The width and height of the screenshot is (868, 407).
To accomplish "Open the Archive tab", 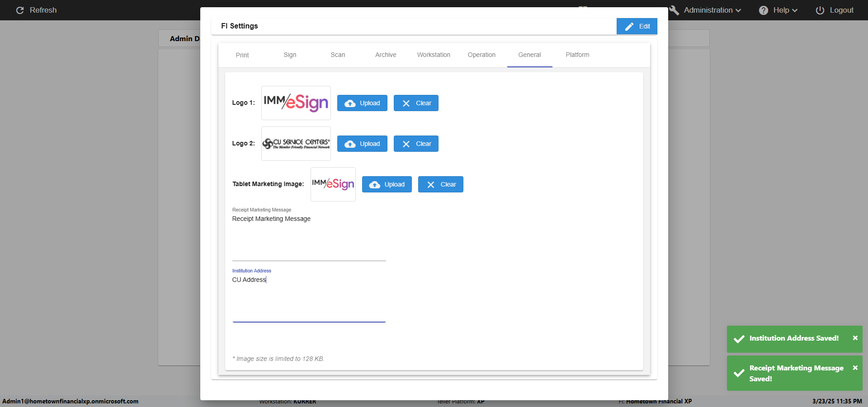I will [386, 55].
